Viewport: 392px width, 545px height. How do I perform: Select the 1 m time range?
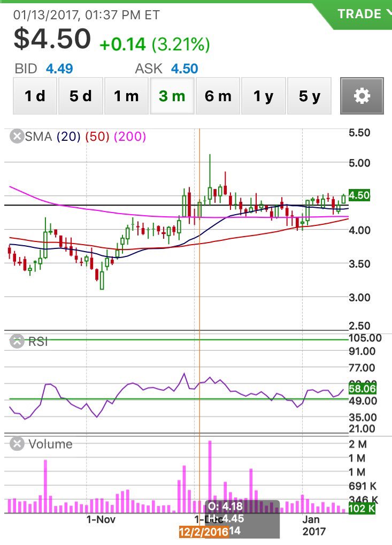(126, 96)
